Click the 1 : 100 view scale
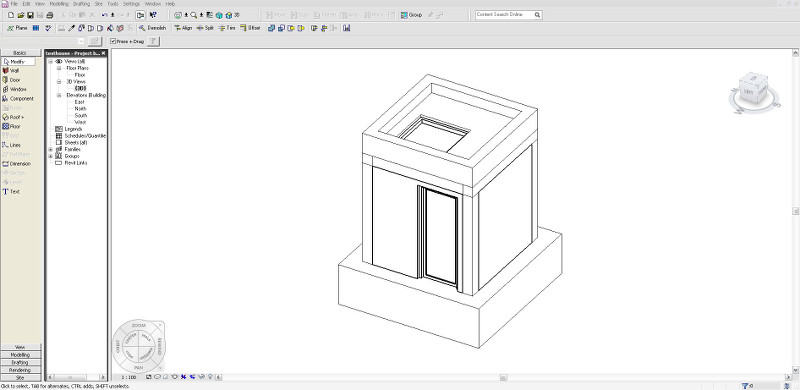The image size is (800, 390). pyautogui.click(x=129, y=377)
